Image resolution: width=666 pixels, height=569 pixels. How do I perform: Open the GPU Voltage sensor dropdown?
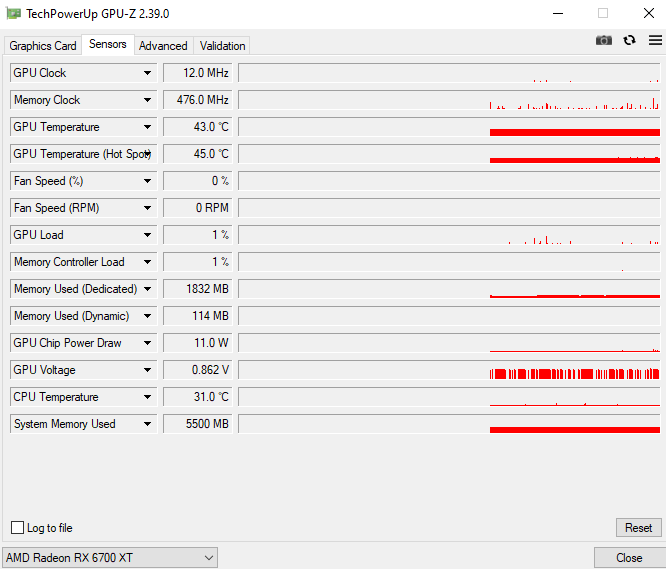83,370
